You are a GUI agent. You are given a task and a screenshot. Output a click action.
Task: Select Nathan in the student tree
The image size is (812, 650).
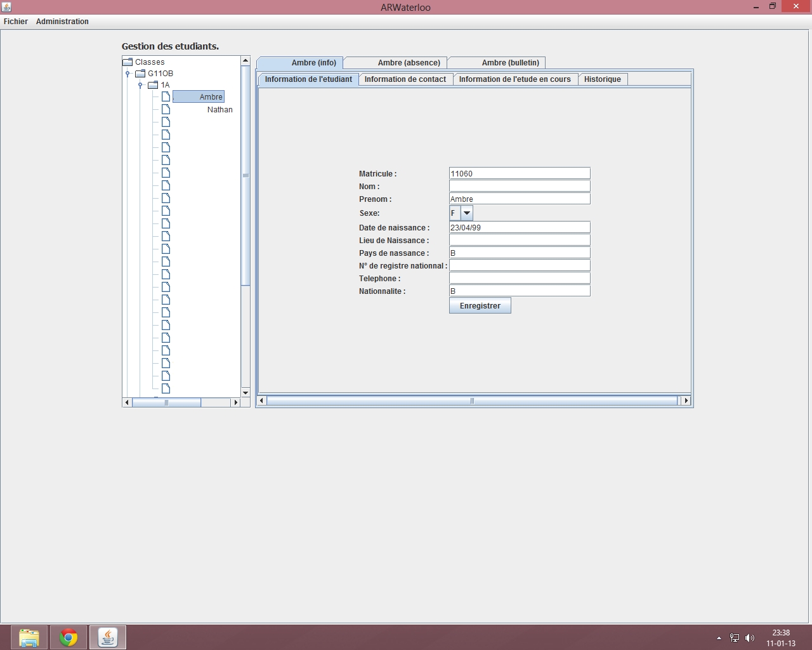click(x=219, y=110)
